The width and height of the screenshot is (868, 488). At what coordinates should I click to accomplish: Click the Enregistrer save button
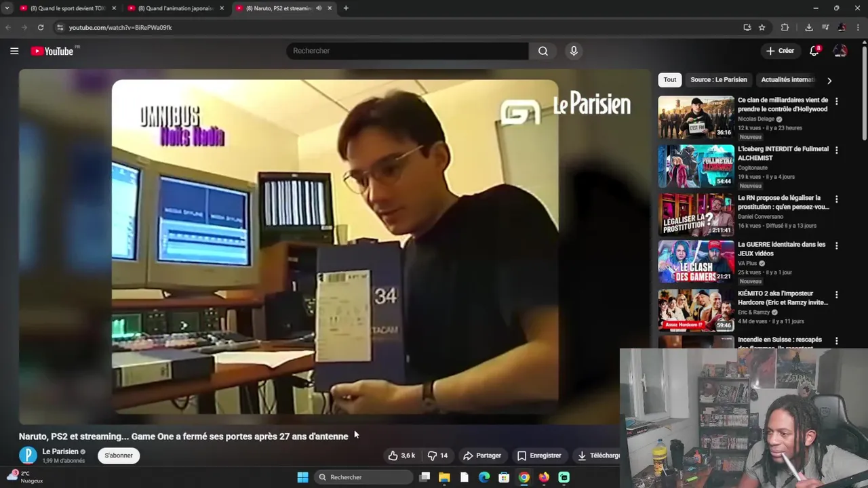539,455
